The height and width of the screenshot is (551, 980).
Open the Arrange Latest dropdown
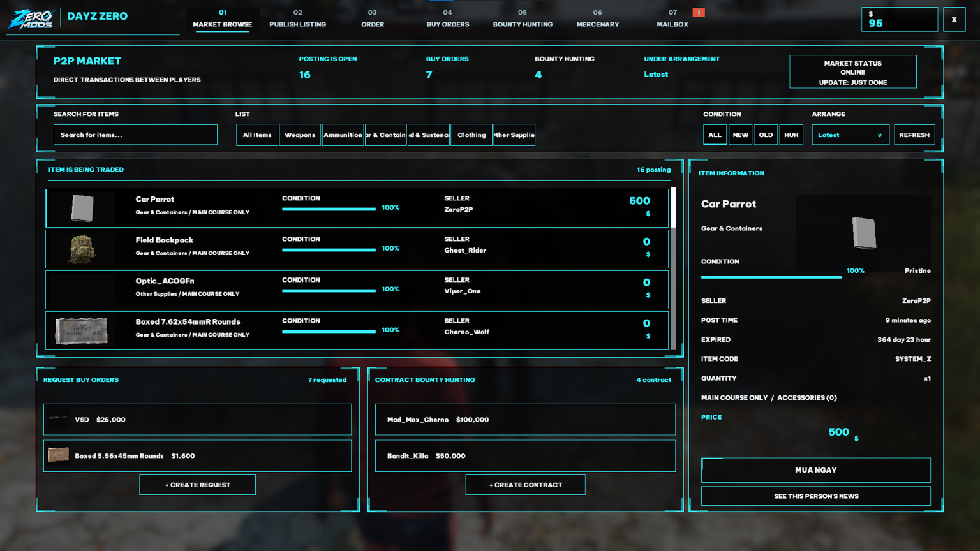[x=850, y=135]
